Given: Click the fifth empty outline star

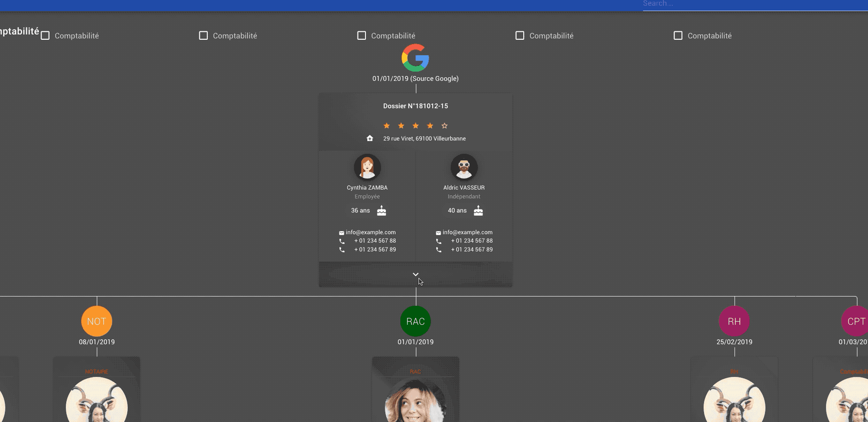Looking at the screenshot, I should (x=445, y=126).
